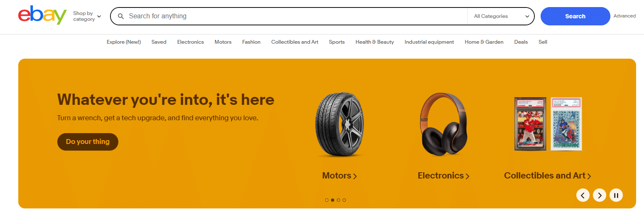Expand the Shop by category menu

point(87,16)
